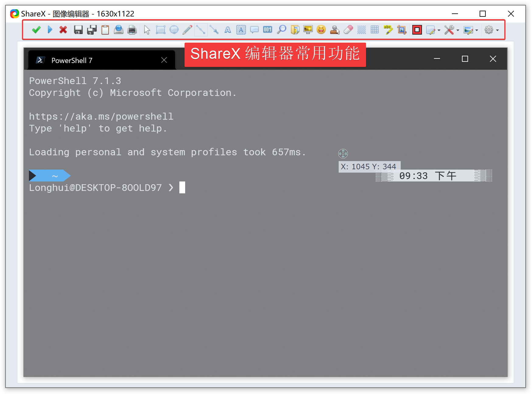This screenshot has width=532, height=394.
Task: Activate the Magnify tool
Action: [281, 30]
